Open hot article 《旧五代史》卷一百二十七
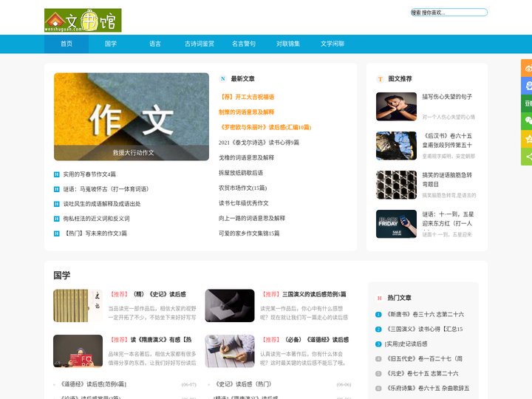 [x=424, y=358]
